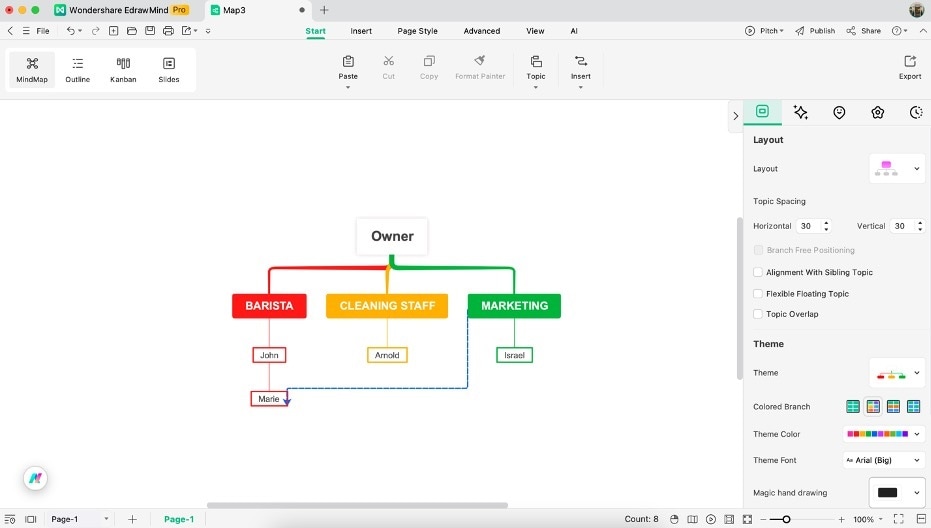Open the Start ribbon tab
This screenshot has width=931, height=528.
[x=315, y=31]
